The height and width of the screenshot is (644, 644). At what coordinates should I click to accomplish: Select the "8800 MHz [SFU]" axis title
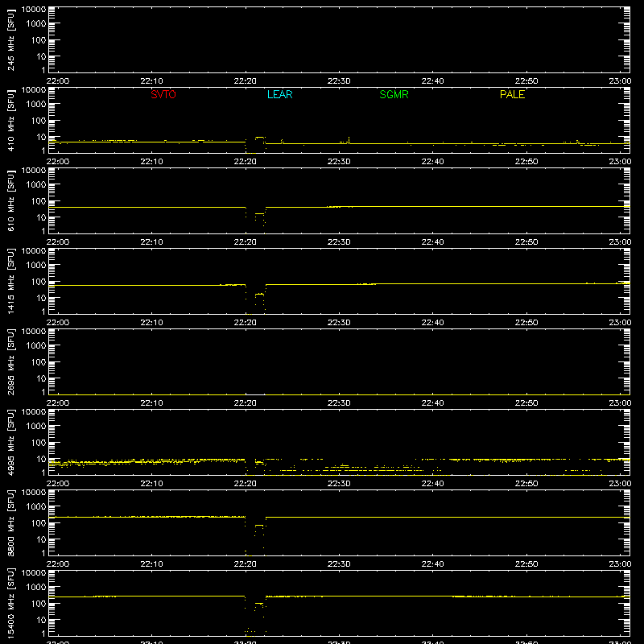11,523
